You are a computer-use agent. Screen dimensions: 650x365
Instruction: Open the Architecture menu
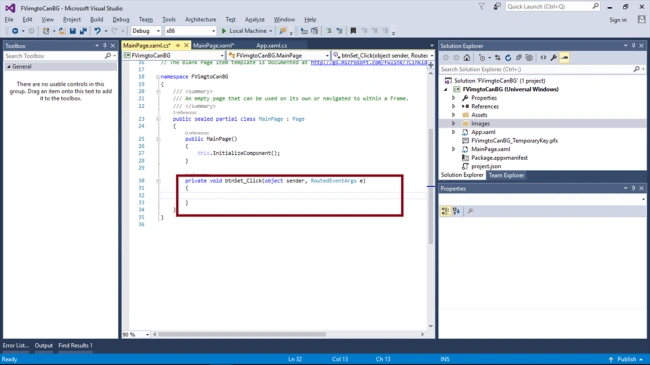pos(201,19)
